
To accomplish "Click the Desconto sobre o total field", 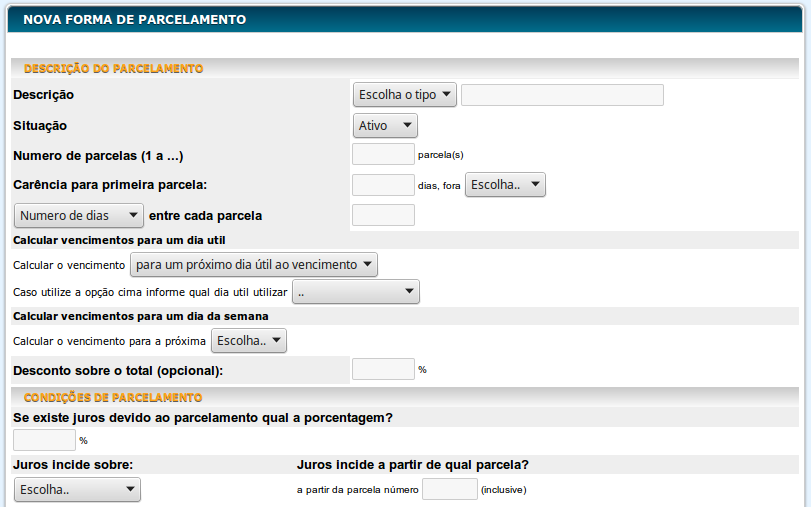I will coord(383,369).
